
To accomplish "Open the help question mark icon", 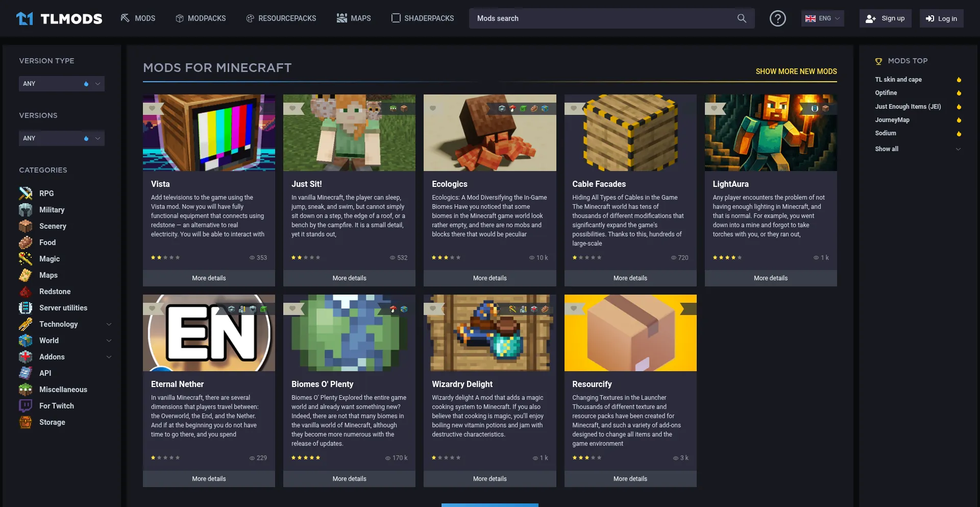I will [777, 18].
